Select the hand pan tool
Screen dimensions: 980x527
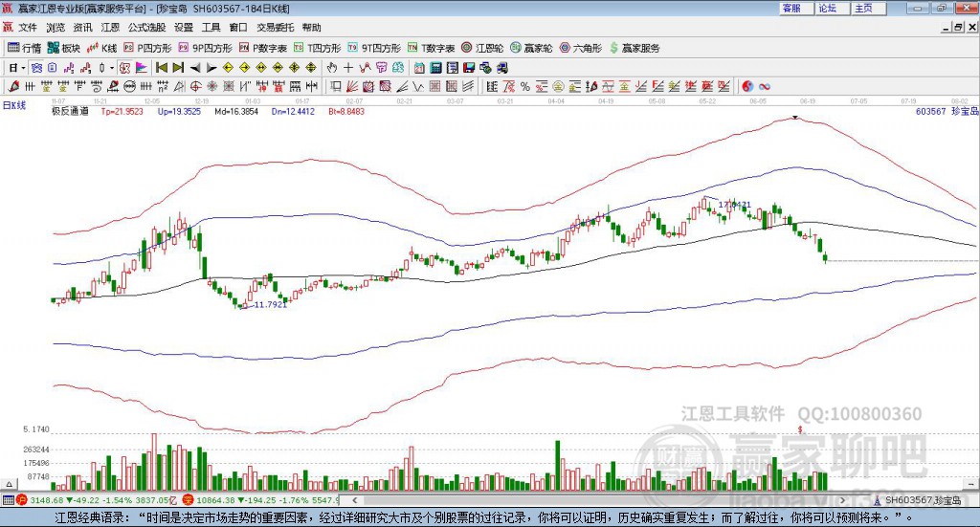tap(331, 68)
